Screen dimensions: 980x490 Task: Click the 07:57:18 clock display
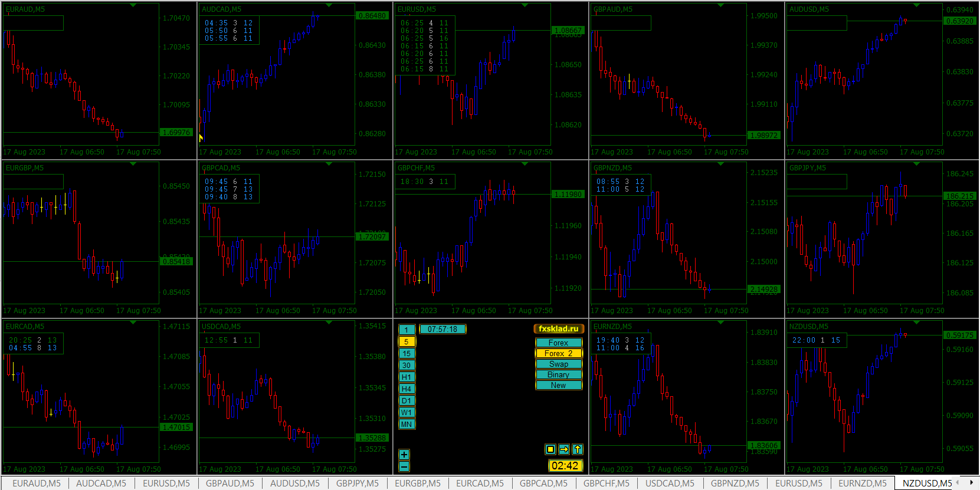click(x=443, y=329)
